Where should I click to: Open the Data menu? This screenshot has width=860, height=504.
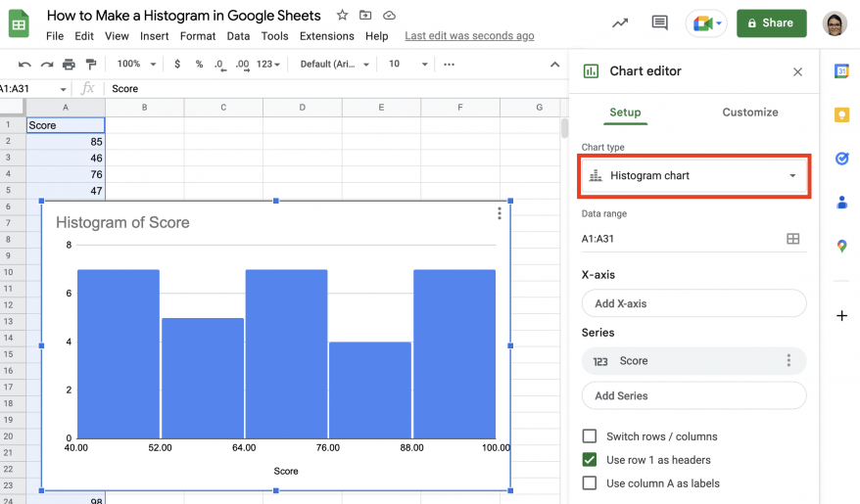(238, 36)
